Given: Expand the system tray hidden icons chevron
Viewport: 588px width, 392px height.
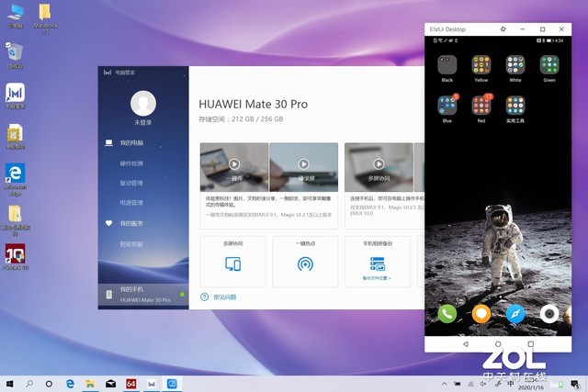Looking at the screenshot, I should (445, 384).
